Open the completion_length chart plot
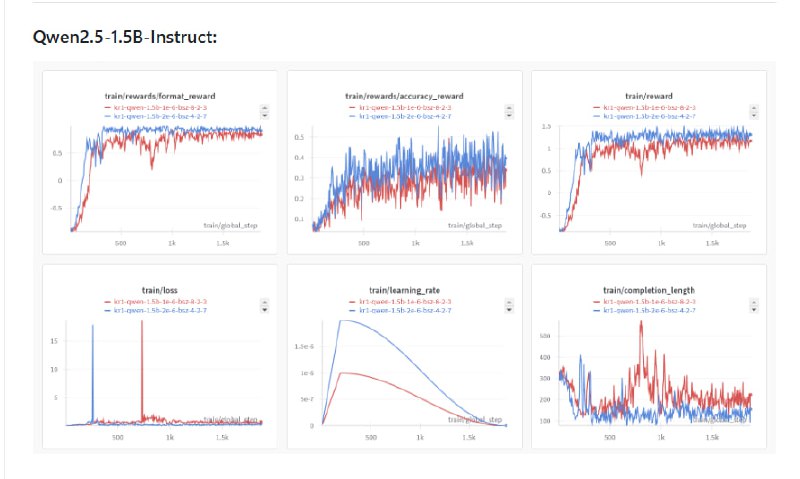The image size is (800, 479). tap(648, 375)
